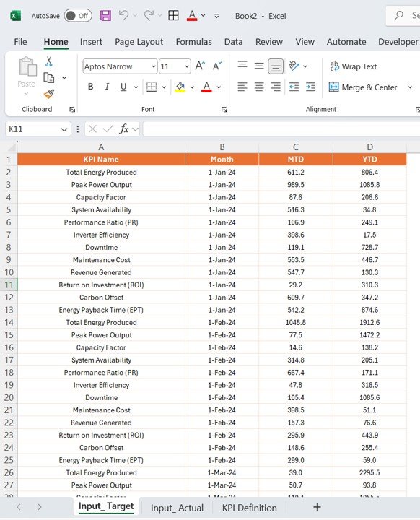Screen dimensions: 420x520
Task: Select the Home ribbon tab
Action: coord(56,42)
